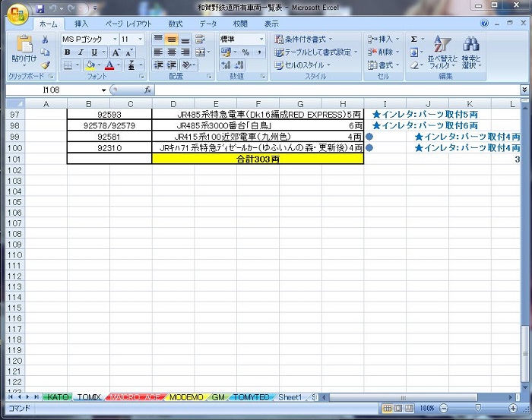Undo last action in Quick Access toolbar
The width and height of the screenshot is (532, 420).
point(53,8)
